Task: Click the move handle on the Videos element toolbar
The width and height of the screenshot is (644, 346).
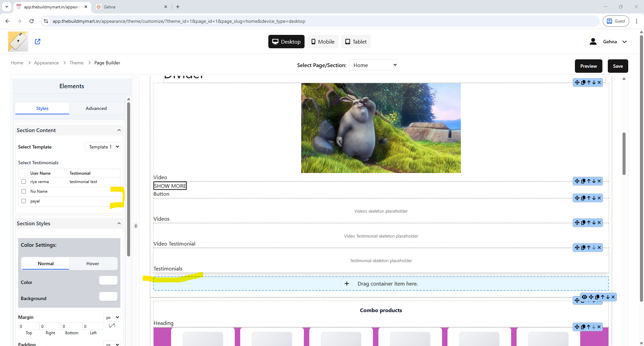Action: coord(577,198)
